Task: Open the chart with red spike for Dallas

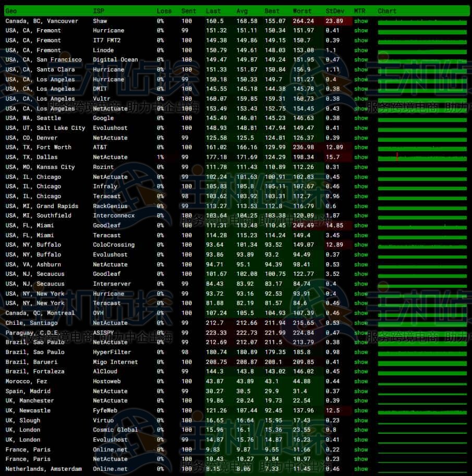Action: click(422, 158)
